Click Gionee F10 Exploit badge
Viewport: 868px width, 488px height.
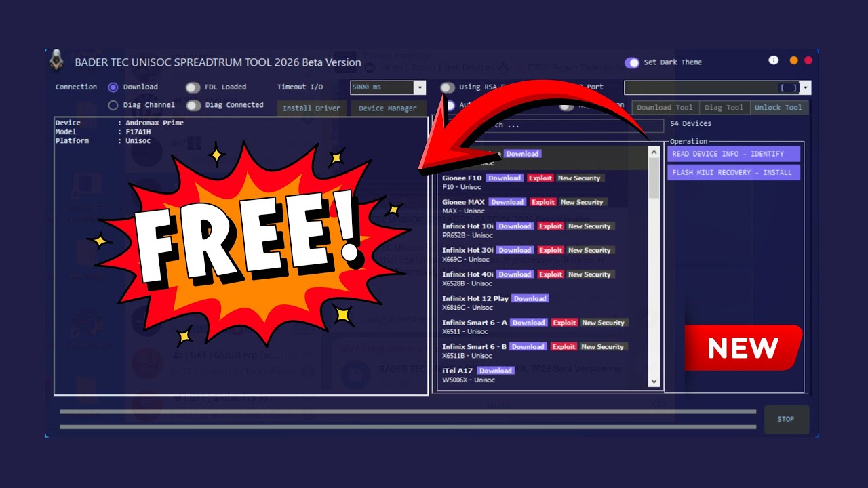pos(540,178)
